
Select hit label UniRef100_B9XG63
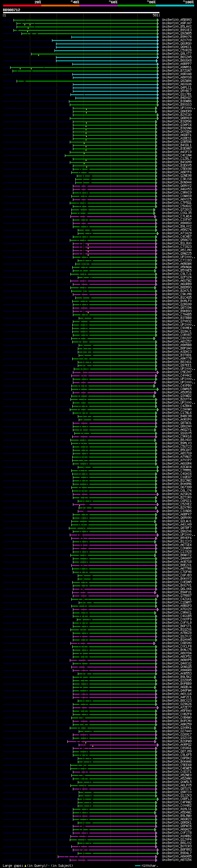(x=177, y=104)
